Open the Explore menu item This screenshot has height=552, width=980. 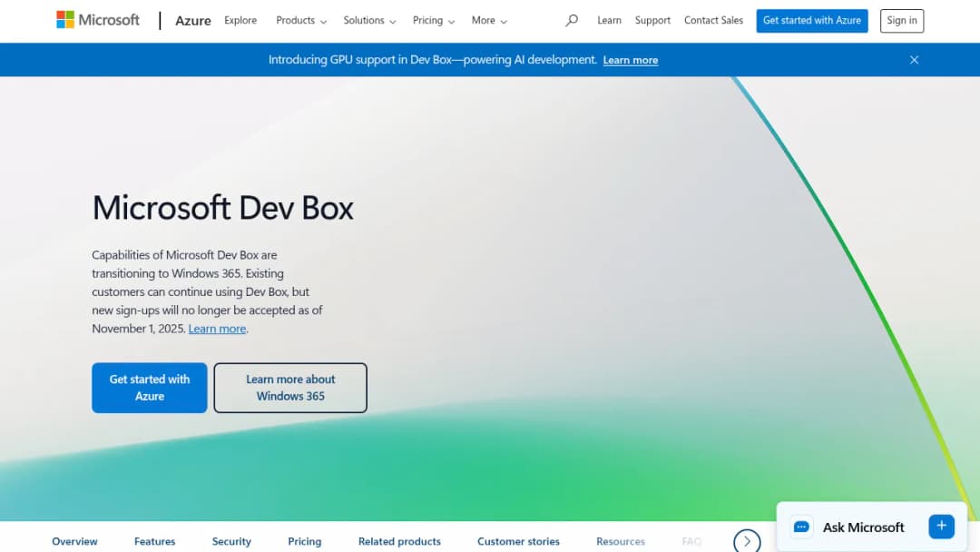(x=240, y=21)
